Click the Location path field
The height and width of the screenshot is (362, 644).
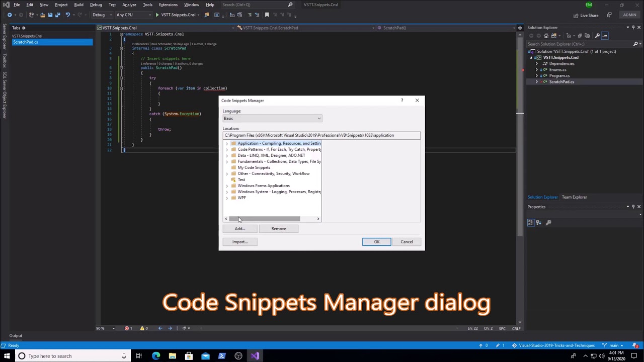pyautogui.click(x=321, y=135)
